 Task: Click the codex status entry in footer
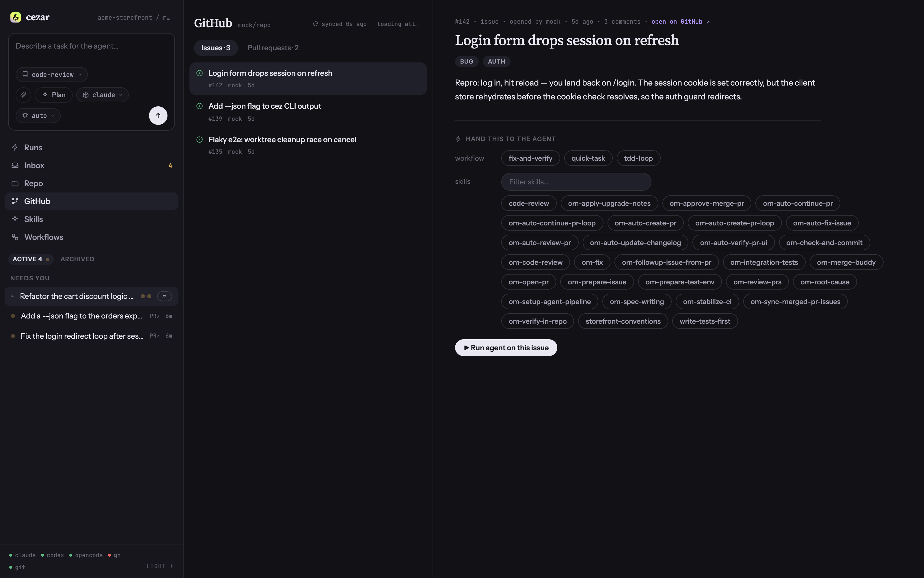[x=53, y=555]
